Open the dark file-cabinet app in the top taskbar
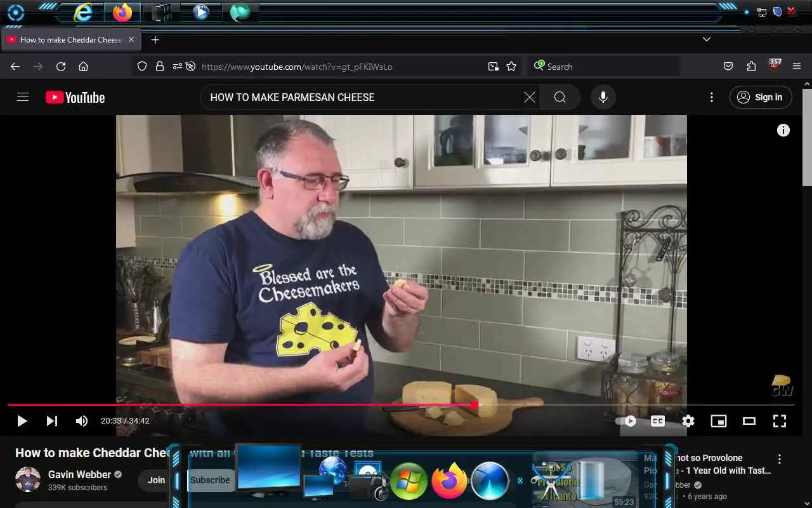The height and width of the screenshot is (508, 812). 162,12
